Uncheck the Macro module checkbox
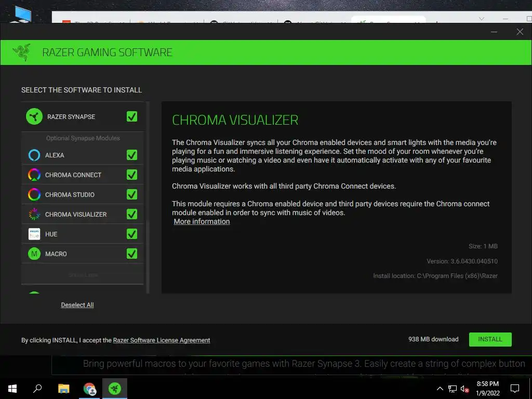532x399 pixels. pos(132,254)
